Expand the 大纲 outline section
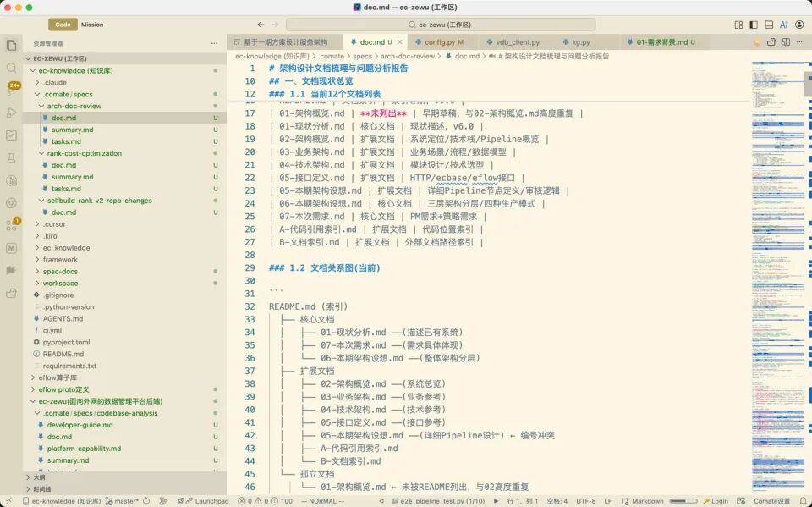Image resolution: width=812 pixels, height=507 pixels. pos(40,477)
